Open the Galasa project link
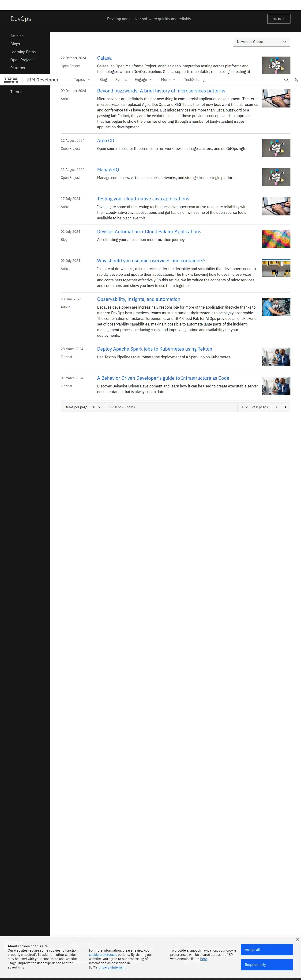Screen dimensions: 301x980 click(x=104, y=58)
